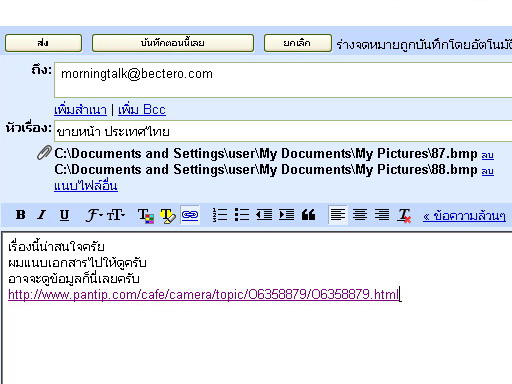The height and width of the screenshot is (384, 512).
Task: Switch to plain text via ข้อความล้วนๆ link
Action: tap(464, 216)
